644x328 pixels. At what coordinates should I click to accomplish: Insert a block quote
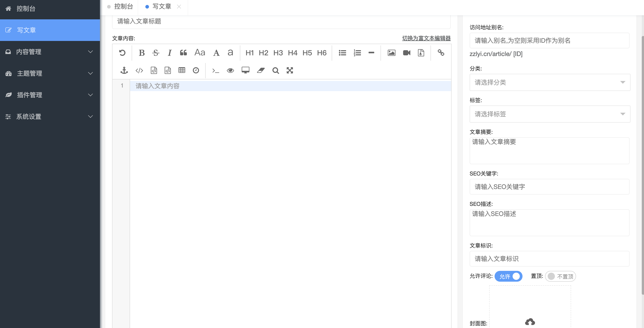183,53
